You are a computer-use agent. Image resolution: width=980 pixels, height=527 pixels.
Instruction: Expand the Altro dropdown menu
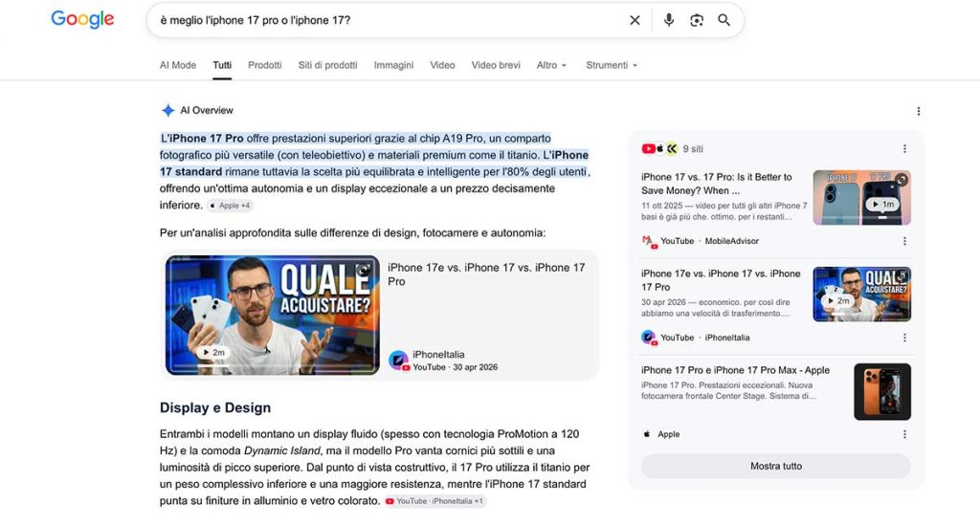click(x=551, y=65)
